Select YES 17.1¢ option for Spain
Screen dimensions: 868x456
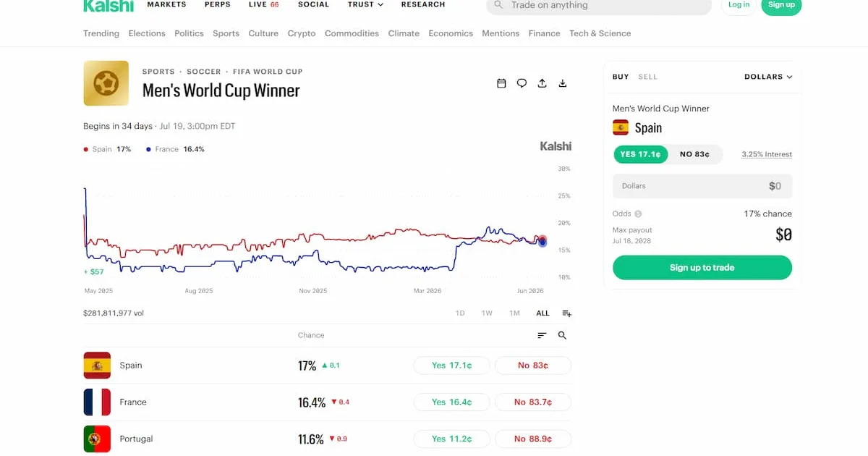pyautogui.click(x=640, y=154)
